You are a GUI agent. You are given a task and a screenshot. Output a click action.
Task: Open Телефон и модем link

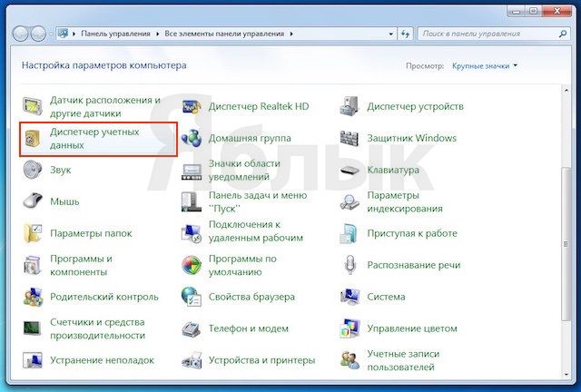click(248, 328)
